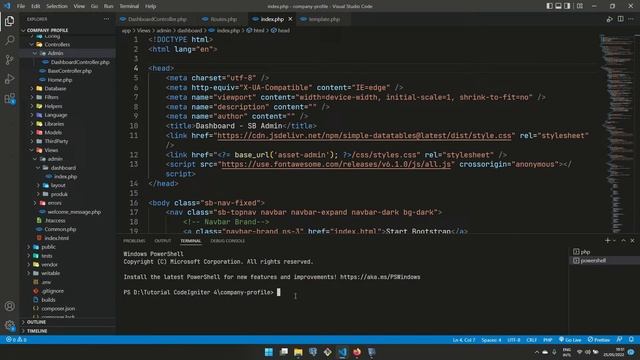The image size is (640, 360).
Task: Click Ln 4, Col 7 status item
Action: point(463,340)
